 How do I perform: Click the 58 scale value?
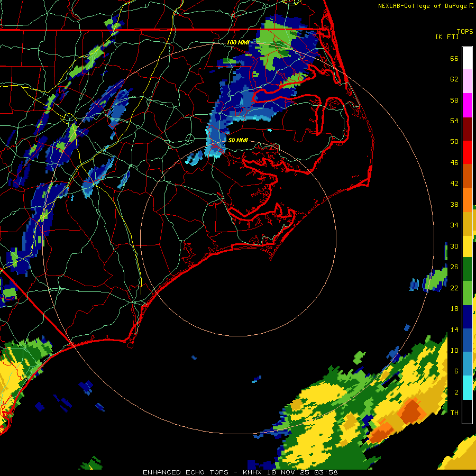[x=454, y=100]
